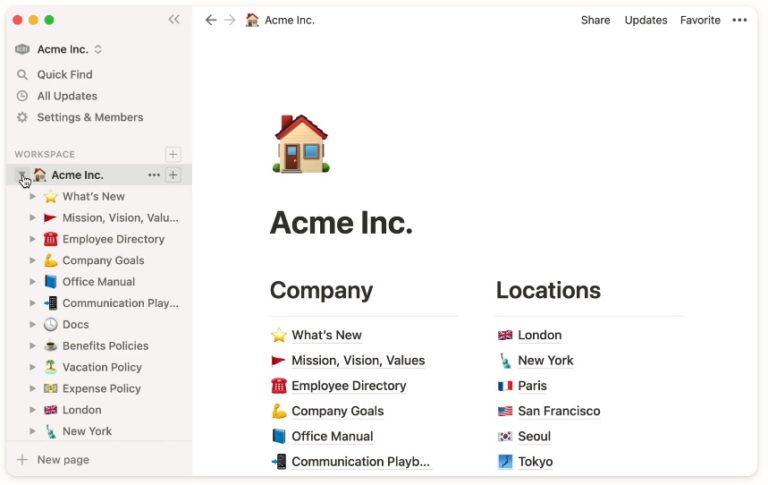Collapse the sidebar with double-chevron icon

click(174, 20)
